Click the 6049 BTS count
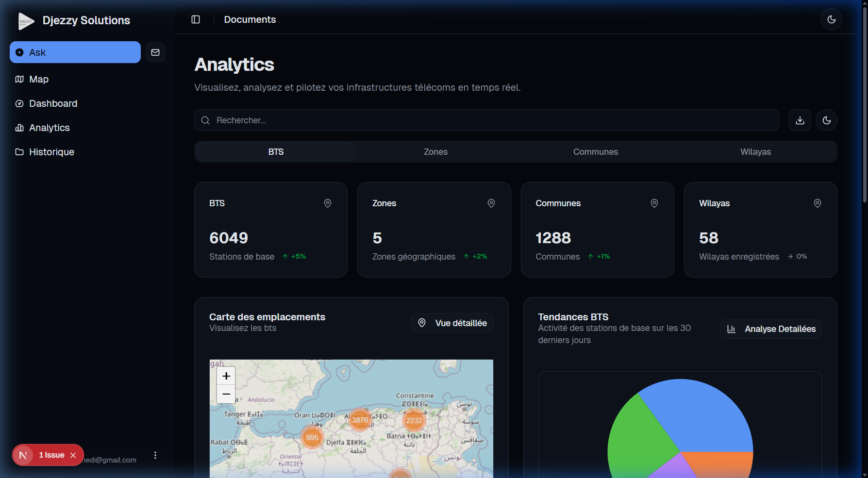Screen dimensions: 868x478 [229, 238]
